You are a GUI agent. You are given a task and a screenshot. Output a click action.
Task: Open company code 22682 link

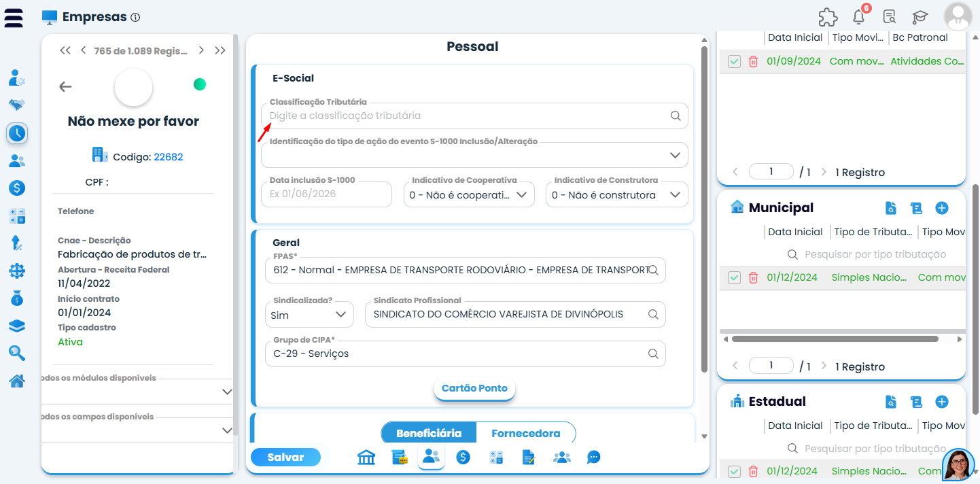pyautogui.click(x=169, y=157)
